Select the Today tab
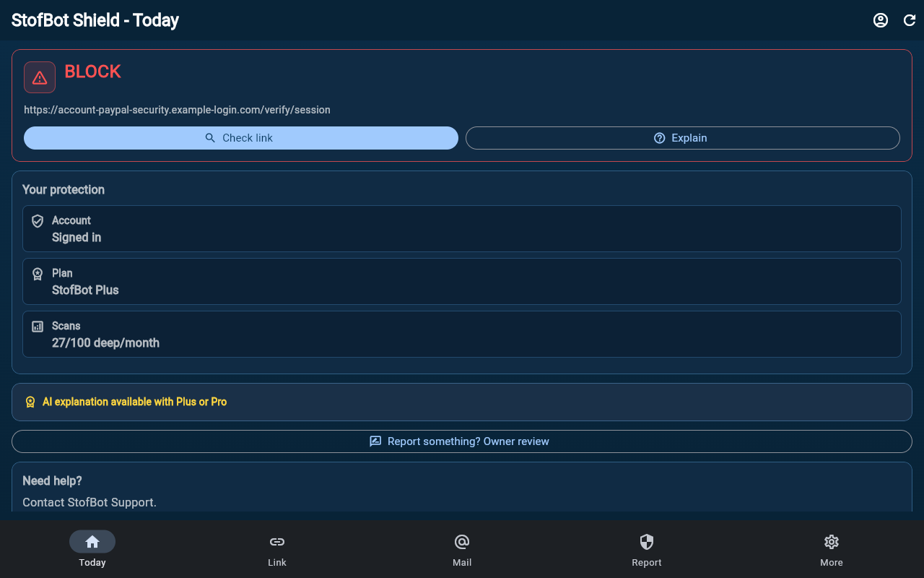This screenshot has height=578, width=924. (x=92, y=549)
